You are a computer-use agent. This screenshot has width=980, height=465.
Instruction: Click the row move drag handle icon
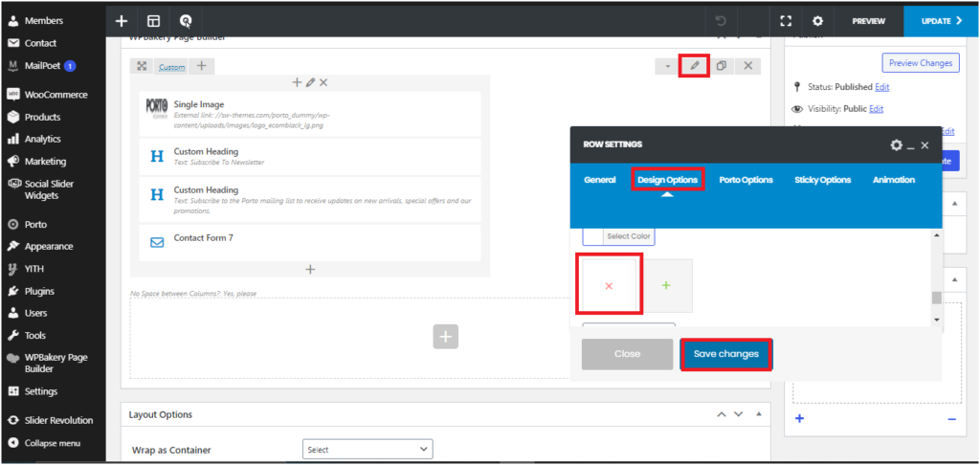[142, 66]
